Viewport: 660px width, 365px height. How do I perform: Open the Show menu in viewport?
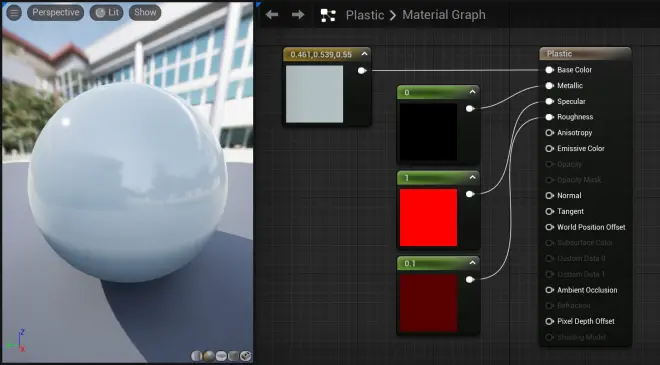coord(145,13)
